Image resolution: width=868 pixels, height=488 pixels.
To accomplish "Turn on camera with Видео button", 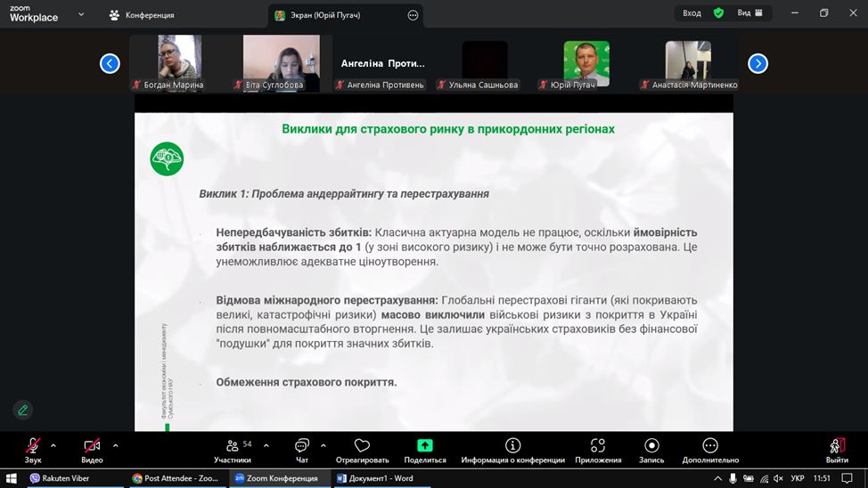I will pos(92,450).
